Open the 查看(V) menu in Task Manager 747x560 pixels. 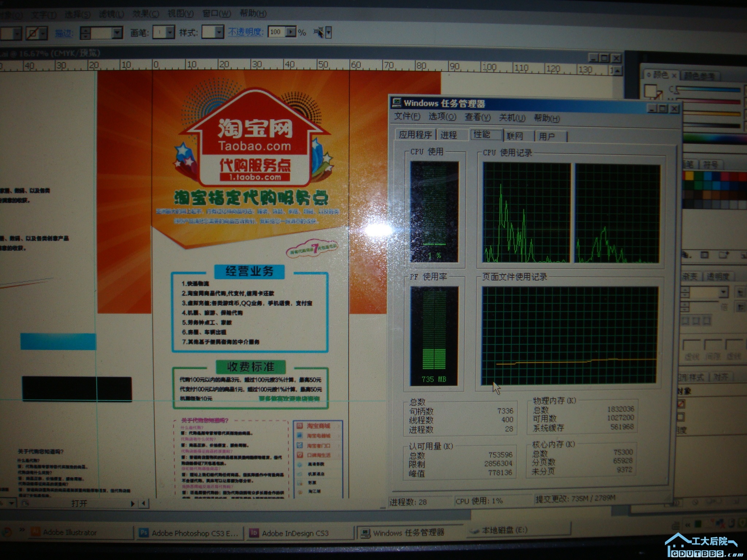pyautogui.click(x=477, y=117)
